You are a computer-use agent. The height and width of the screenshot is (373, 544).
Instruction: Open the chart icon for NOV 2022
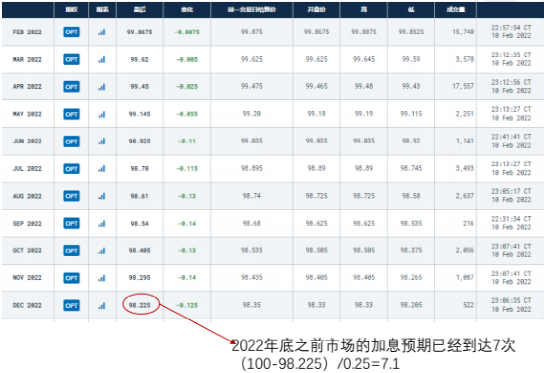point(102,278)
